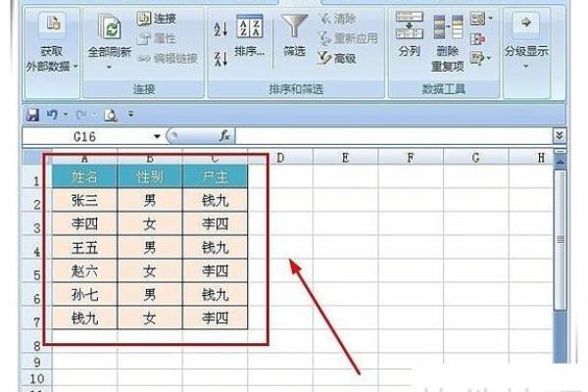Select cell containing 王五
This screenshot has height=392, width=588.
84,248
